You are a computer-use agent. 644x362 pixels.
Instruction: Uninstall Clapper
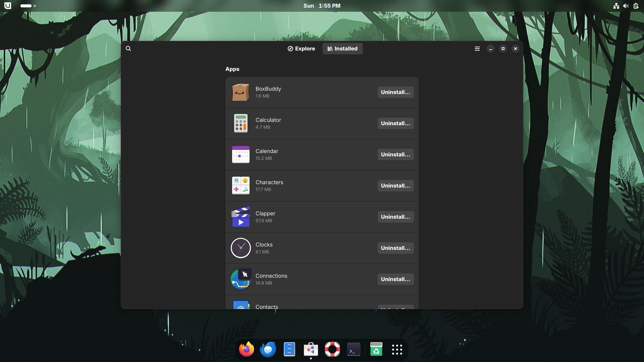[395, 217]
